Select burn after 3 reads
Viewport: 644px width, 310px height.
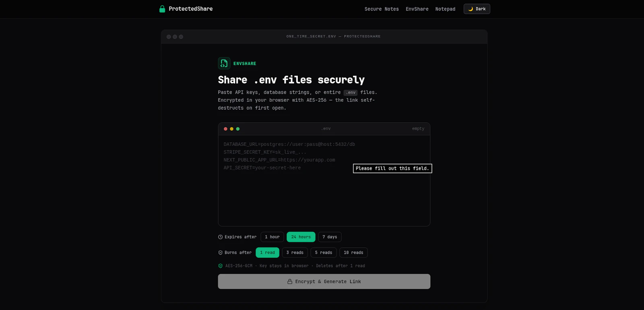[x=295, y=253]
